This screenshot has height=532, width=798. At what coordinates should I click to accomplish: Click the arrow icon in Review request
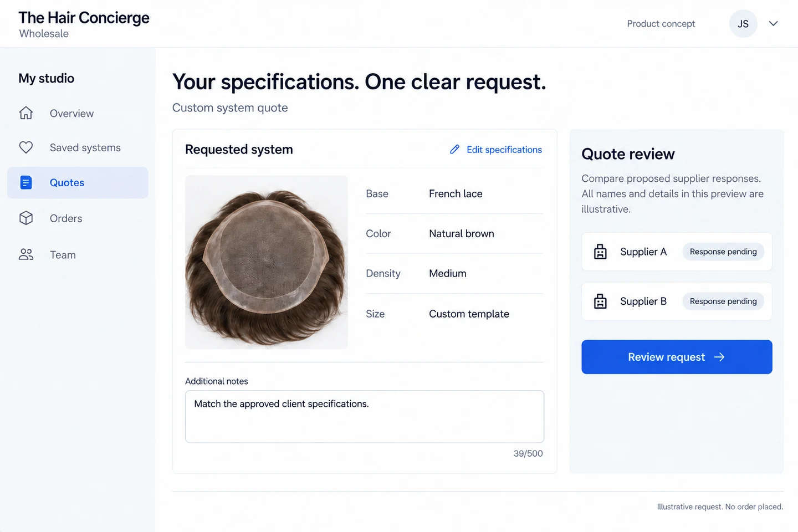(719, 357)
